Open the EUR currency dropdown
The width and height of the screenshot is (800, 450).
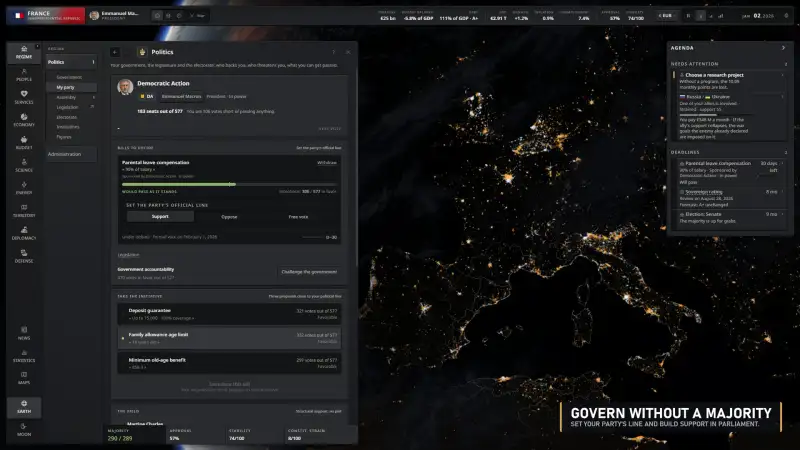(666, 16)
